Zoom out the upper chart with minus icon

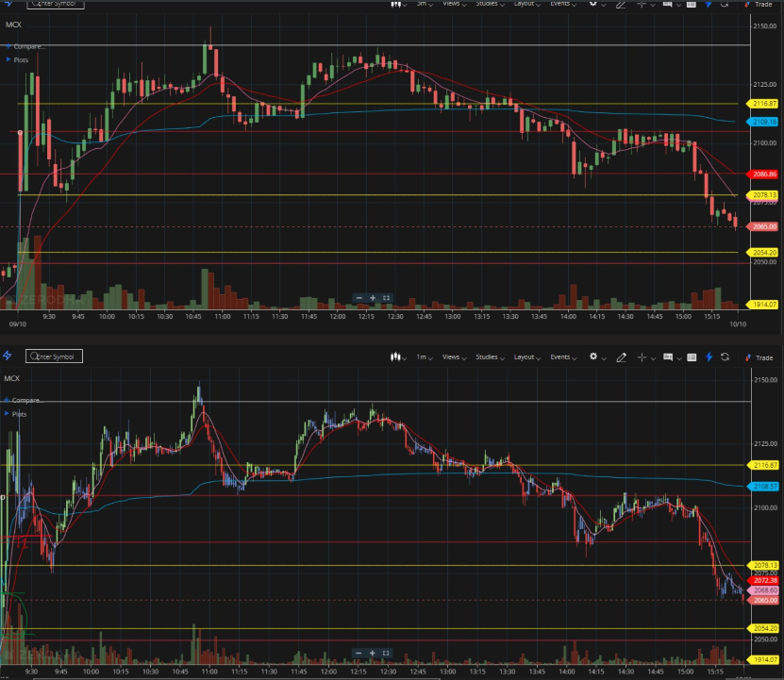[359, 298]
